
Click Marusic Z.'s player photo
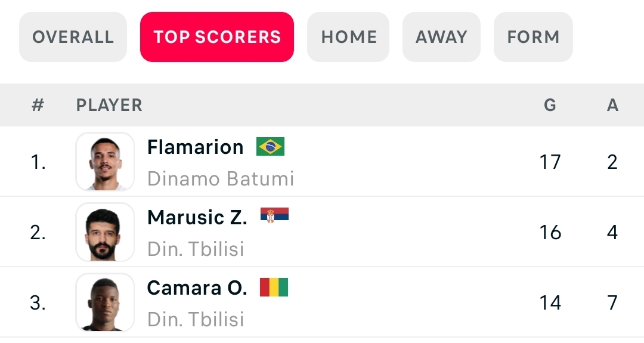click(105, 232)
